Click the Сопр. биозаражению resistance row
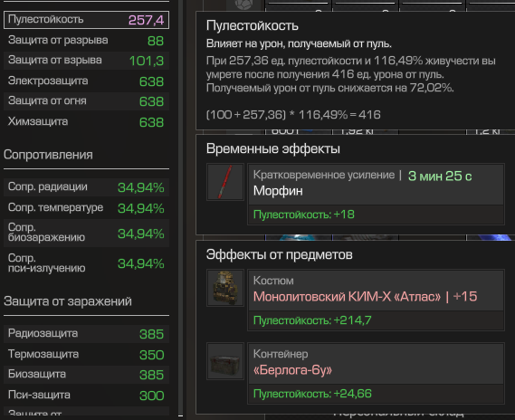This screenshot has height=420, width=515. coord(86,233)
